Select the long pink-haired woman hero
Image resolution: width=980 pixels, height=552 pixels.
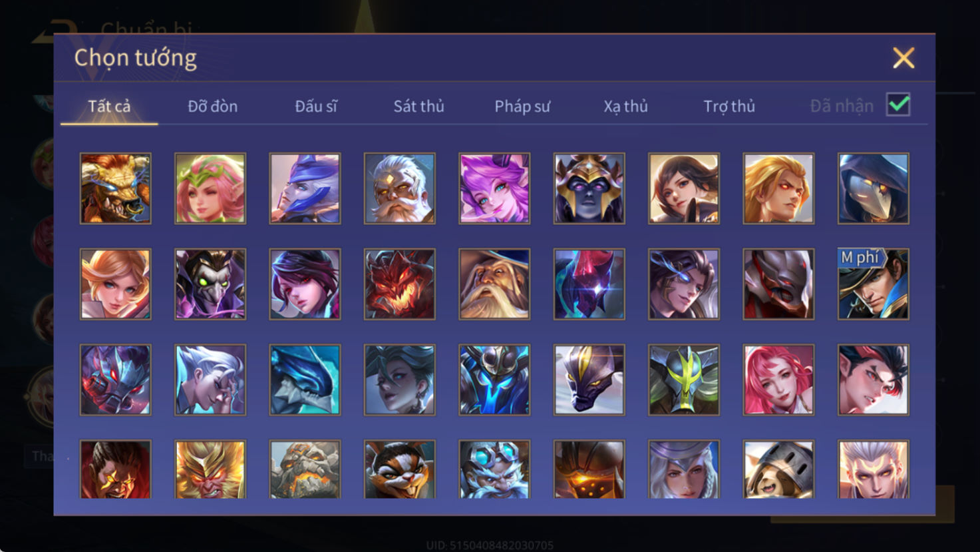coord(778,380)
